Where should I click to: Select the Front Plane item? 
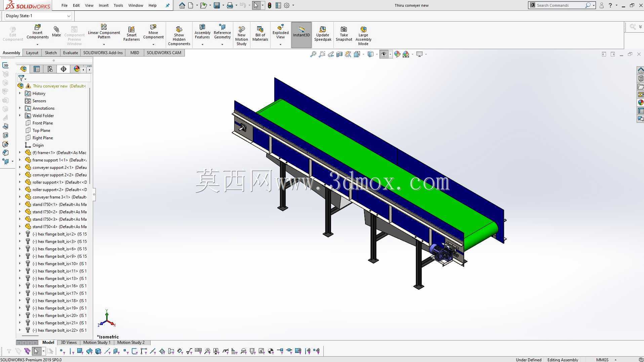coord(42,123)
